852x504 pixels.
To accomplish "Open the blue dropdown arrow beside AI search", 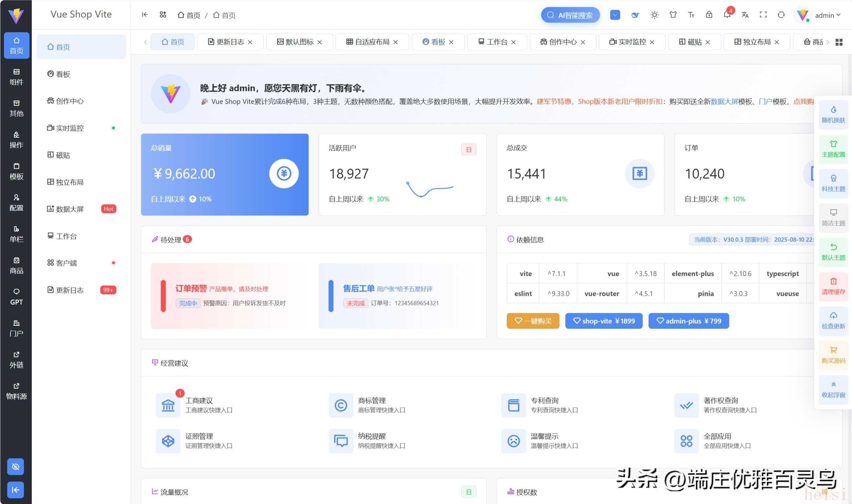I will coord(615,15).
